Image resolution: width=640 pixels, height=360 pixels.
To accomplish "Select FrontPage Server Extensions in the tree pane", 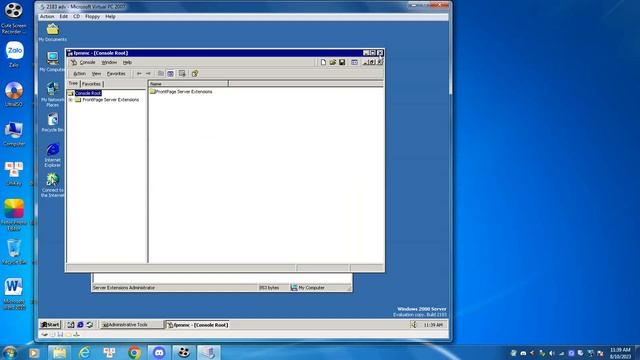I will 111,100.
